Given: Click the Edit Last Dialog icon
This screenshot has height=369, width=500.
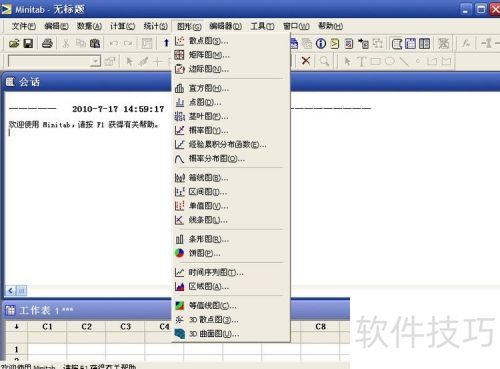Looking at the screenshot, I should [x=147, y=43].
